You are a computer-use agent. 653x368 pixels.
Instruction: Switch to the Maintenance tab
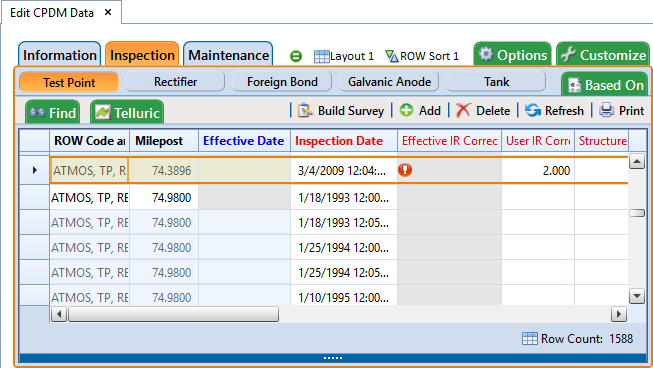click(228, 54)
